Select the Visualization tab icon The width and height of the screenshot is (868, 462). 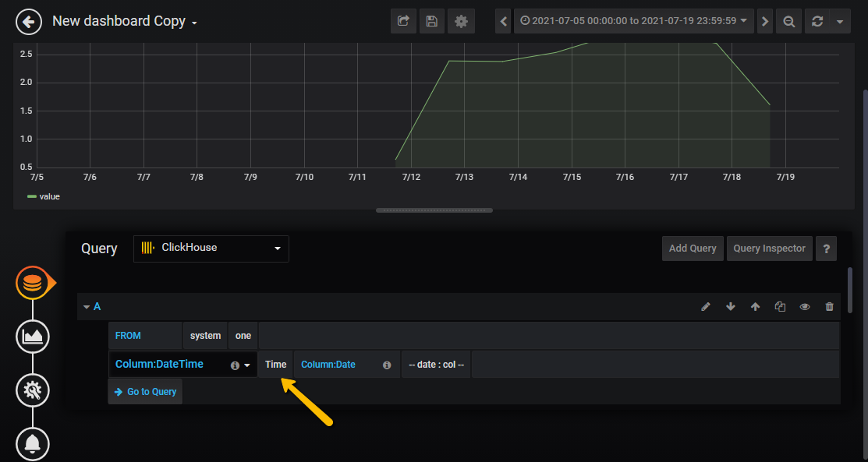[33, 337]
